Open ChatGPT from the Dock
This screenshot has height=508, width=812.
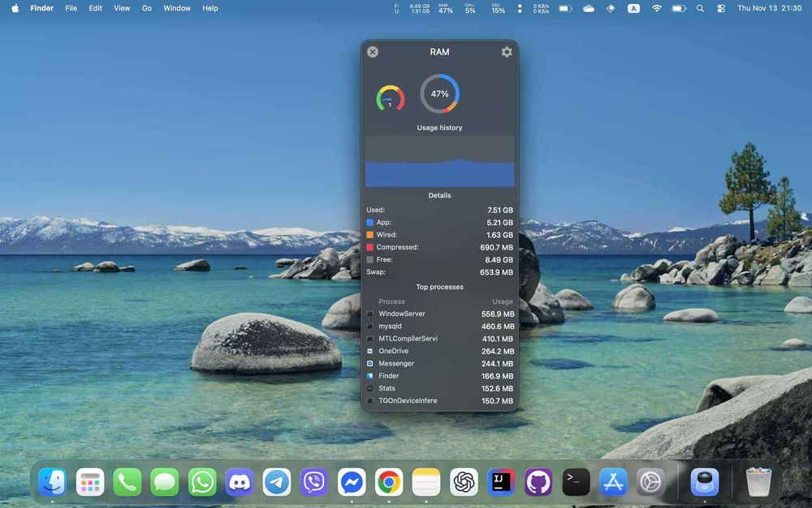point(464,482)
